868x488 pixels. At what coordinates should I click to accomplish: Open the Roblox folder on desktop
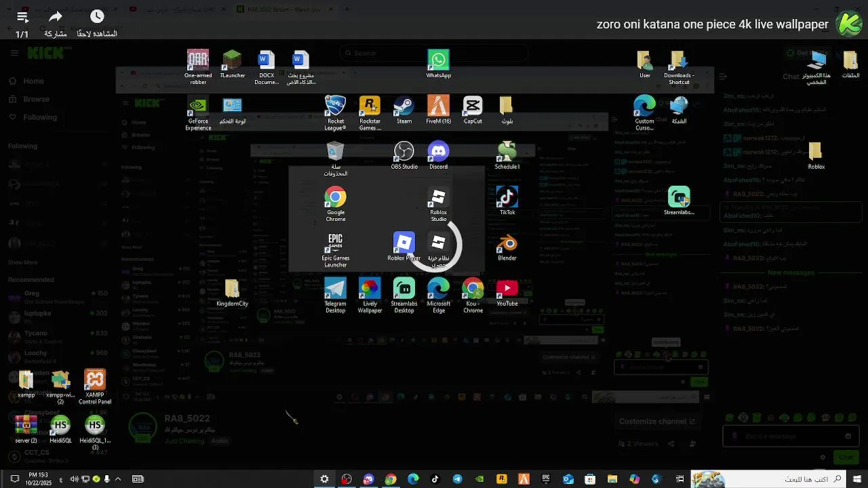point(816,155)
